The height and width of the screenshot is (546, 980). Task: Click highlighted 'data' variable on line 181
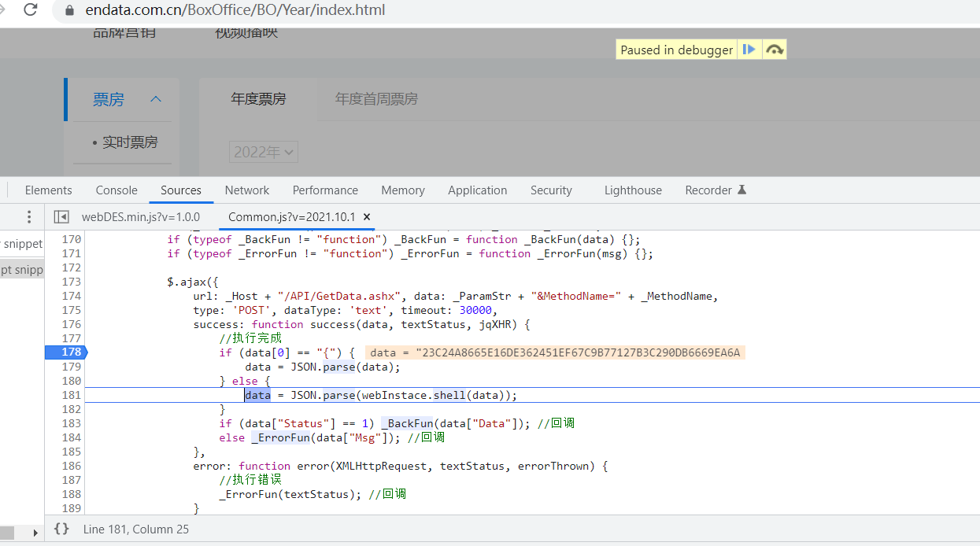[x=258, y=395]
